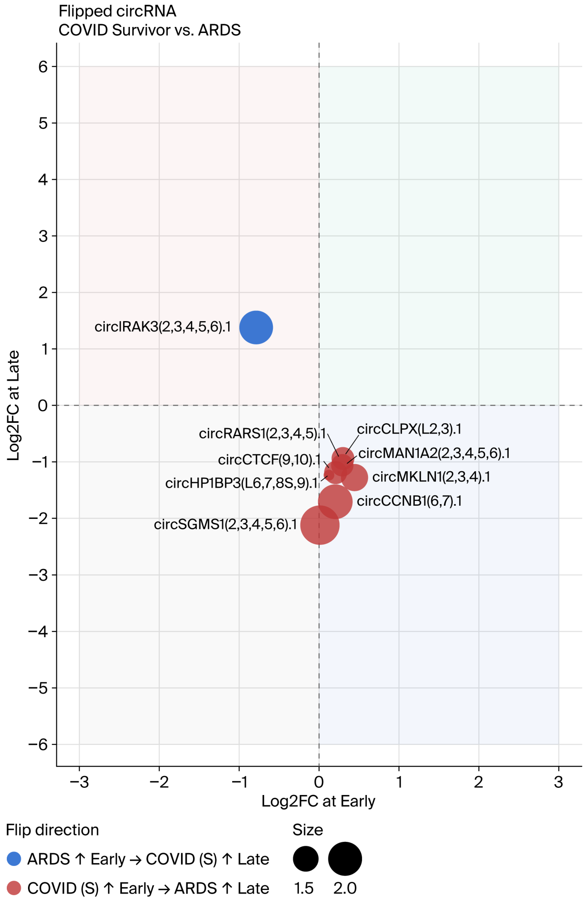The image size is (588, 900).
Task: Click the circCLPX(L2,3).1 label text
Action: coord(409,429)
